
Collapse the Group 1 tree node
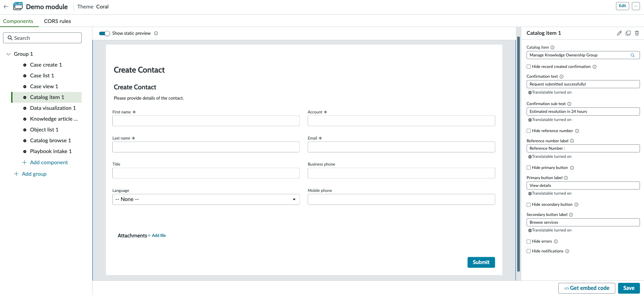(8, 54)
